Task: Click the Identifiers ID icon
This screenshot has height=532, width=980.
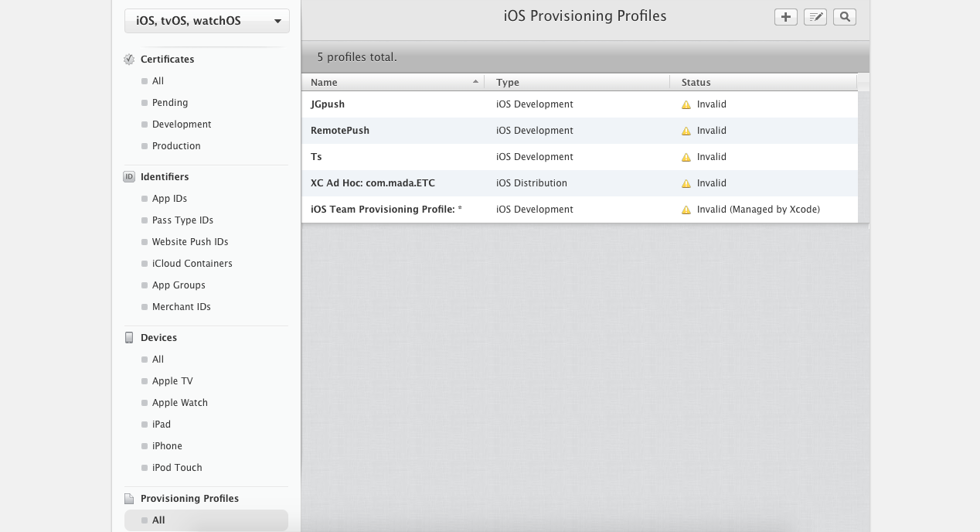Action: (x=129, y=177)
